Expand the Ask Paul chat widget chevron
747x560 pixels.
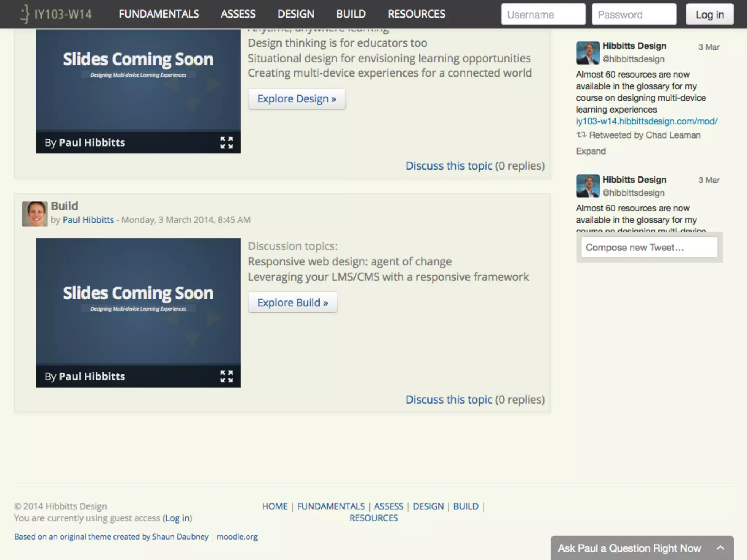[720, 548]
